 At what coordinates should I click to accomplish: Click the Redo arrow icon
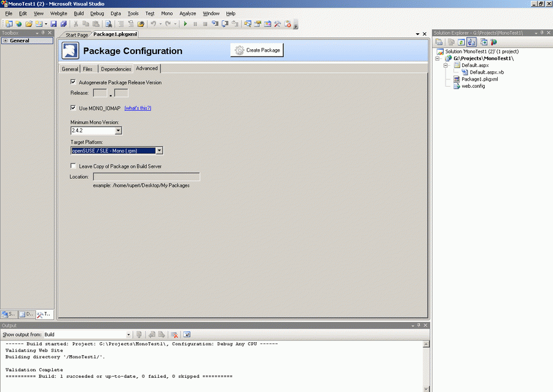point(168,23)
